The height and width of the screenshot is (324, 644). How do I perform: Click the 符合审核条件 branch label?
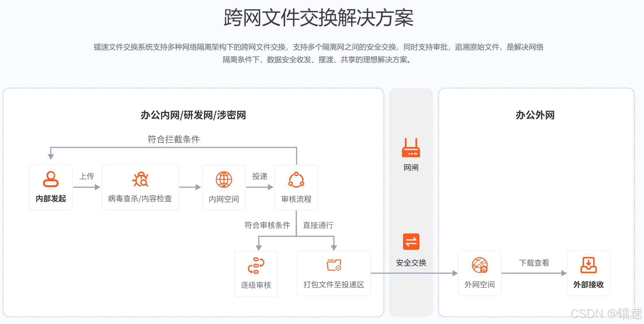[x=267, y=225]
